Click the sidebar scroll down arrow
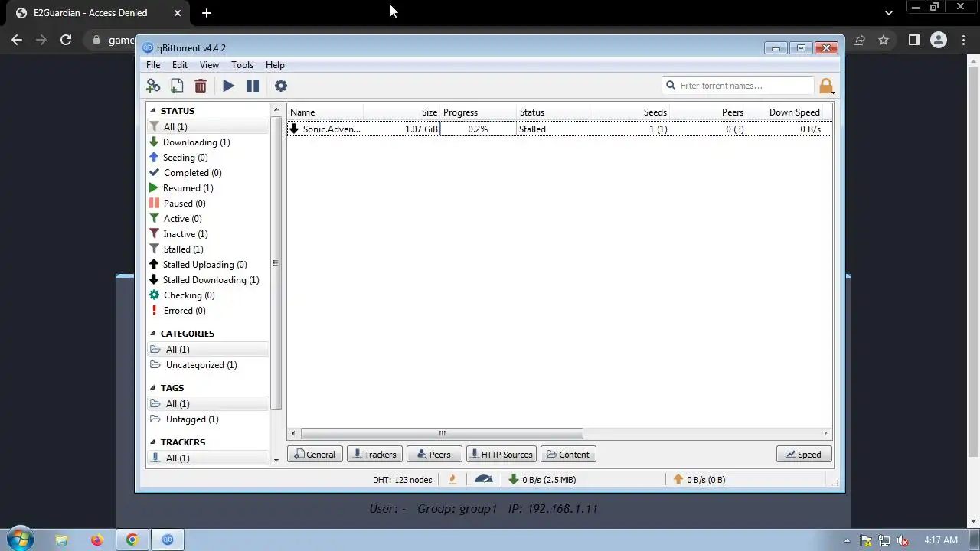The height and width of the screenshot is (551, 980). (x=276, y=459)
